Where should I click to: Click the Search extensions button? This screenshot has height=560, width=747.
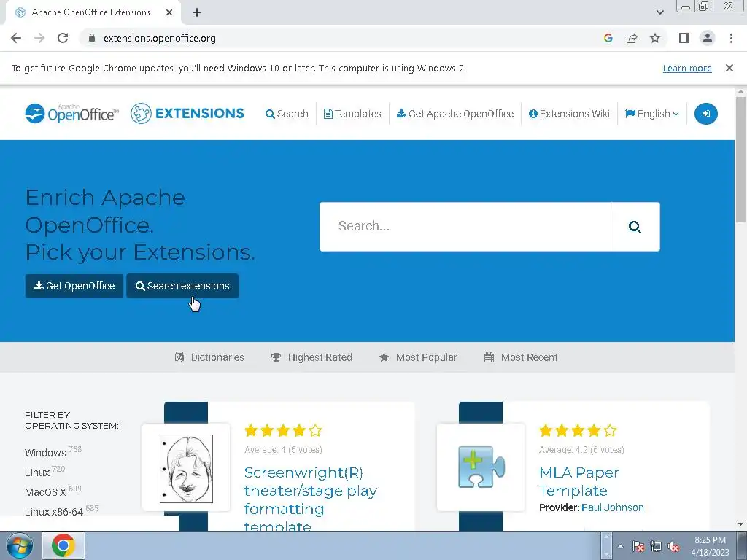tap(182, 286)
